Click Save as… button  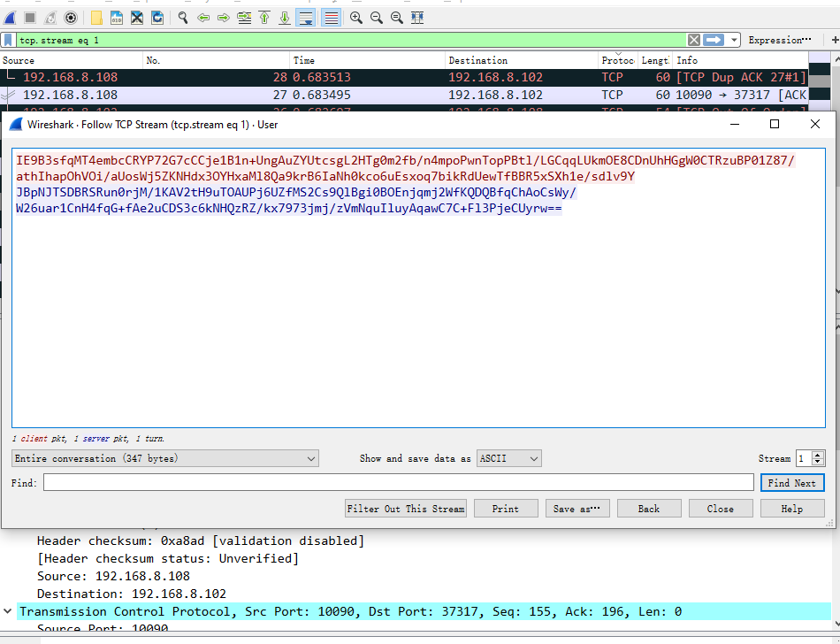point(577,509)
